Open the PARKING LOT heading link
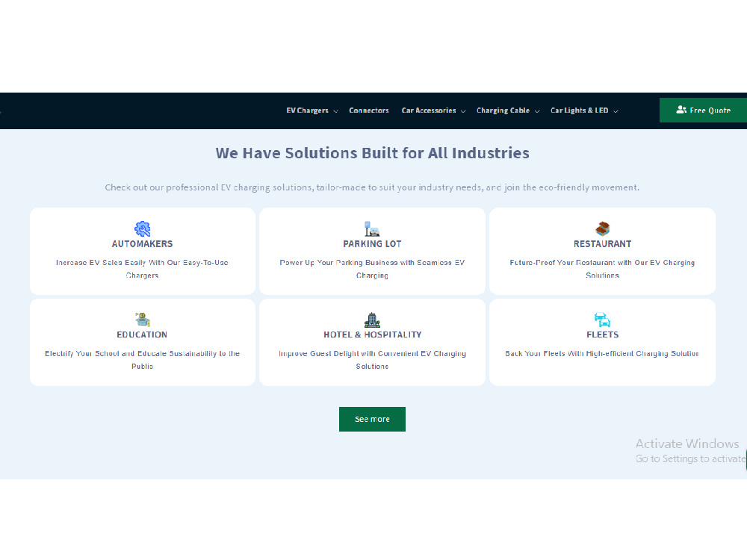 [372, 244]
